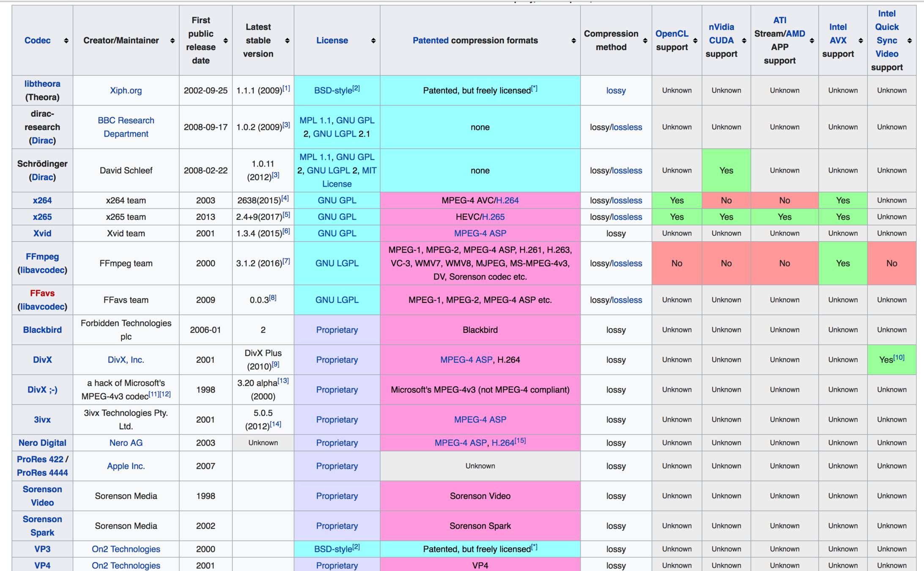Sort by First public release date
Viewport: 924px width, 571px height.
tap(225, 41)
